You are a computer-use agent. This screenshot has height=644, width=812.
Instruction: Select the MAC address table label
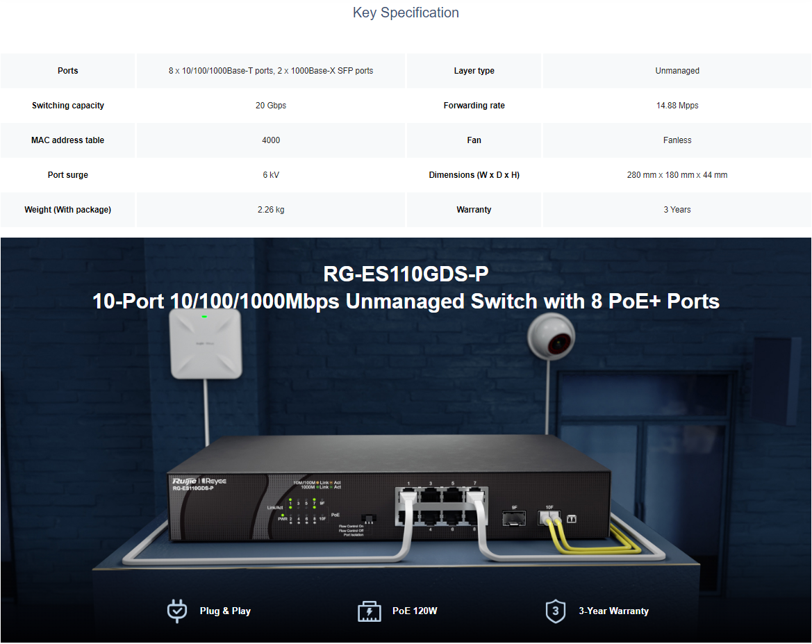[68, 140]
